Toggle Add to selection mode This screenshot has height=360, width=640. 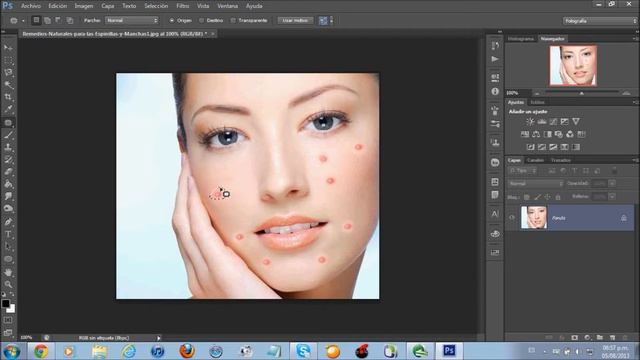[47, 20]
